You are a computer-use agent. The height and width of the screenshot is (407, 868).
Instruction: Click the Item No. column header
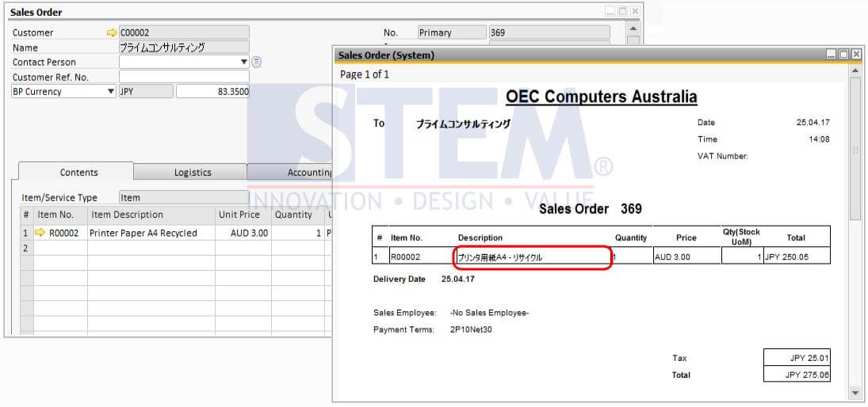click(59, 215)
